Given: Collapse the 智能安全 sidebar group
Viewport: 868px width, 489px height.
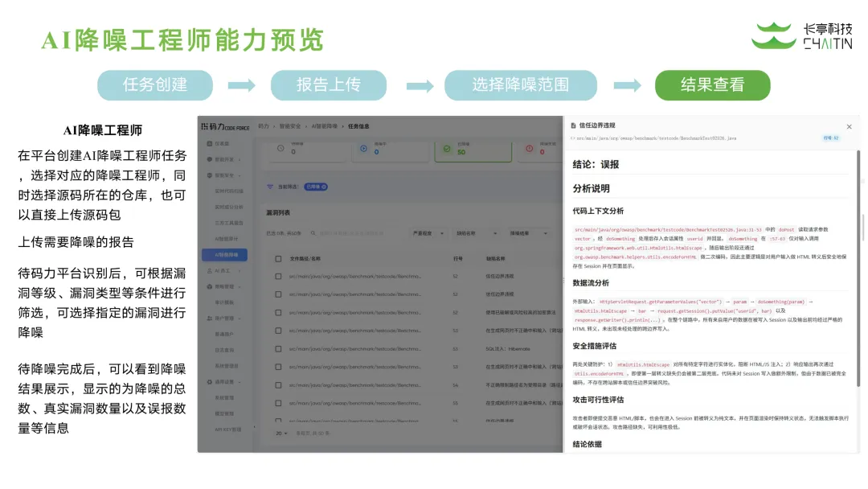Looking at the screenshot, I should [240, 175].
